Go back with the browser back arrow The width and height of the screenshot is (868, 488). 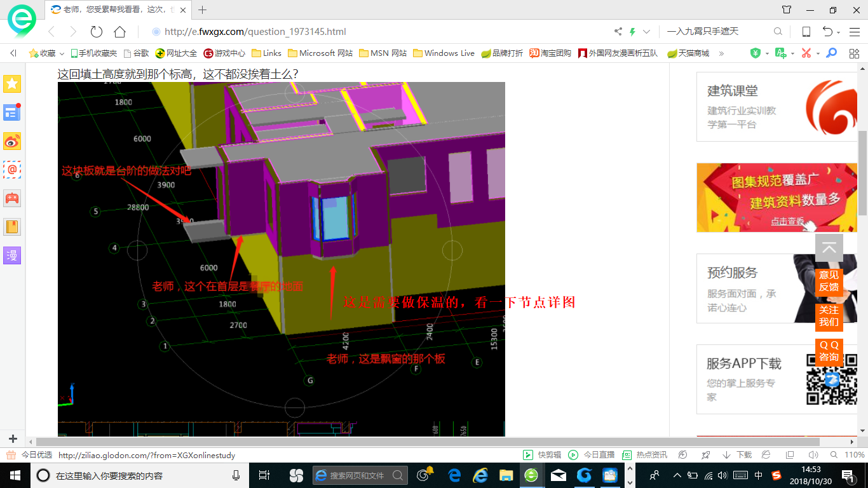[51, 32]
